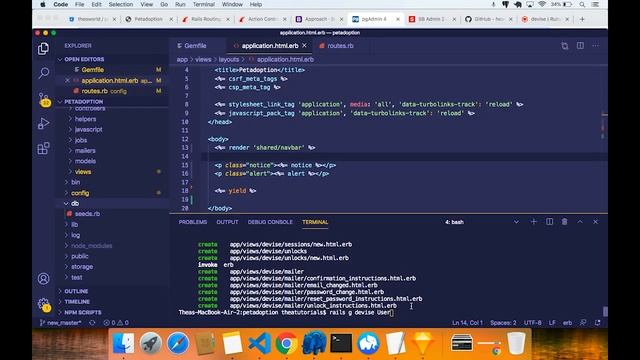The height and width of the screenshot is (360, 640).
Task: Expand the models folder
Action: (85, 161)
